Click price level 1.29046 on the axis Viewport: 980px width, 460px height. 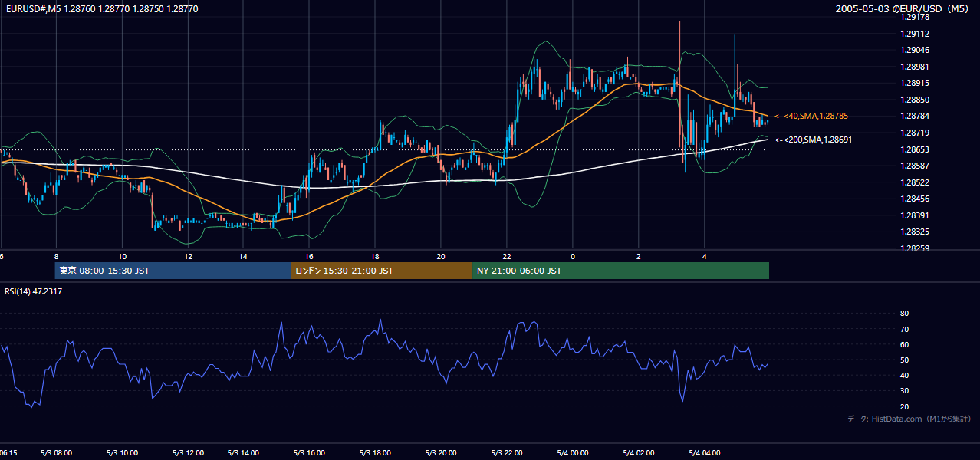(x=914, y=50)
